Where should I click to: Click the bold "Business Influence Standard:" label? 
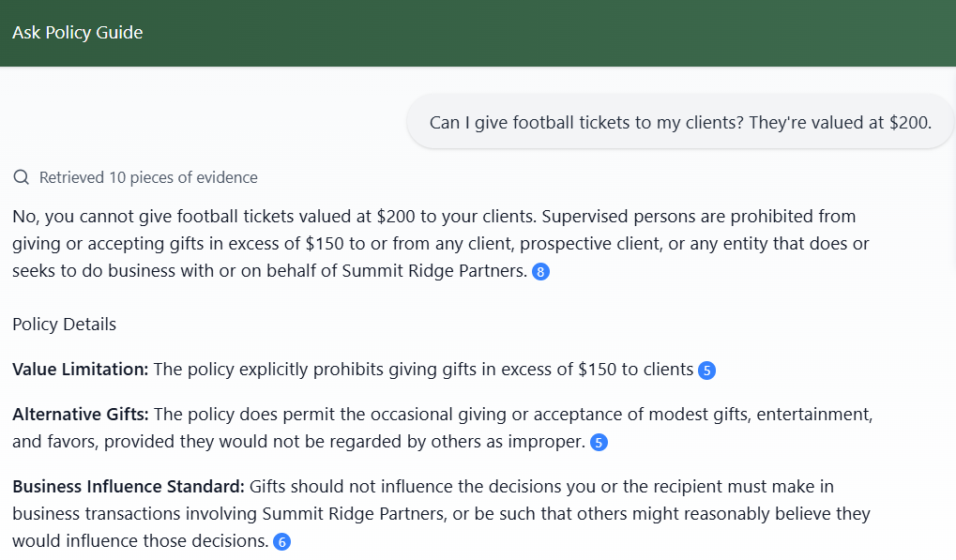[x=128, y=487]
